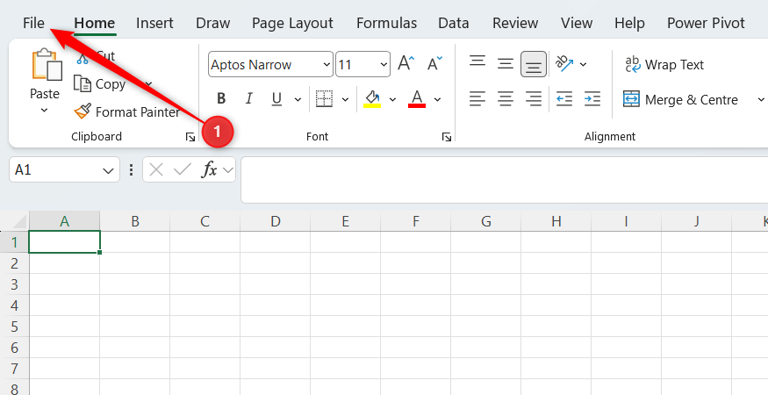Toggle italic formatting
The height and width of the screenshot is (395, 768).
[249, 99]
